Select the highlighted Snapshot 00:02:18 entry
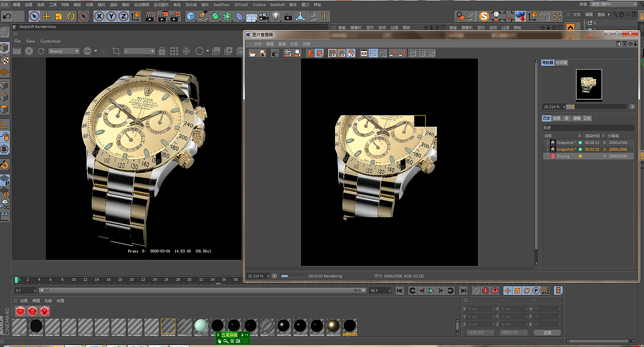The height and width of the screenshot is (347, 644). [589, 149]
